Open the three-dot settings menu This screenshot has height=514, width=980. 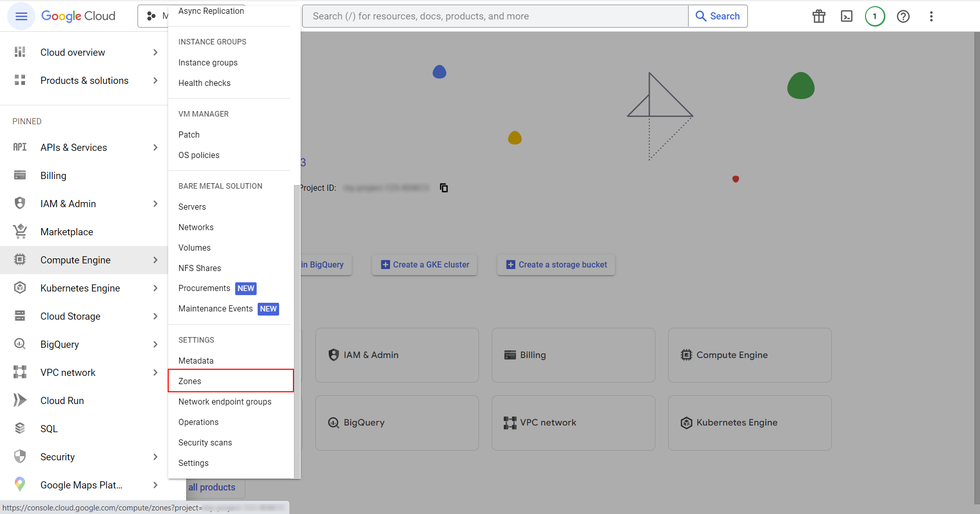click(x=931, y=16)
